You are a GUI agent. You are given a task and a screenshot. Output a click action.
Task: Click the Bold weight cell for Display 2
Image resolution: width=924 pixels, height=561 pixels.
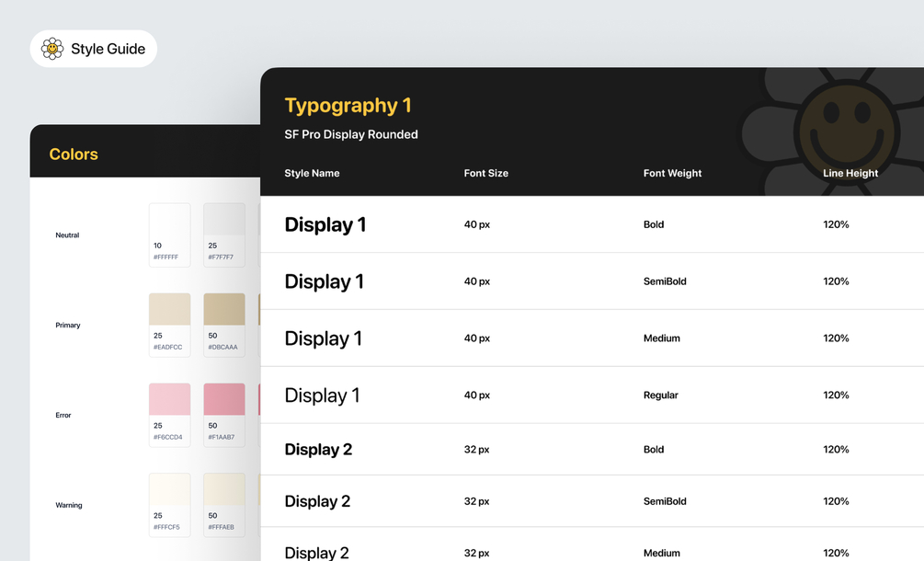(654, 450)
